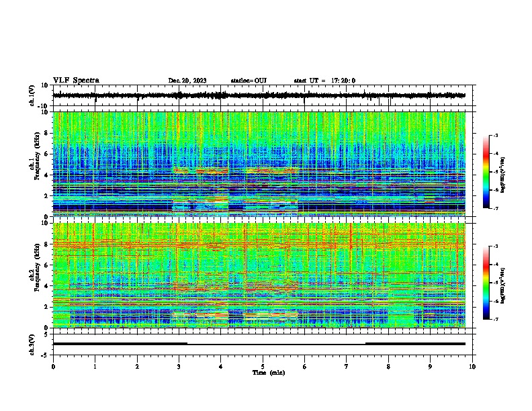The image size is (532, 411).
Task: Click the 'station=OUI' header text
Action: point(249,81)
